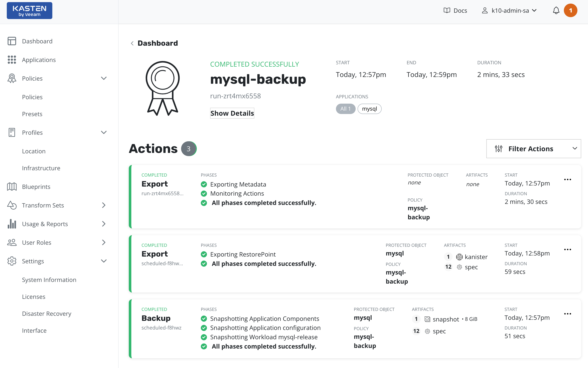Select the mysql application filter pill

tap(369, 109)
